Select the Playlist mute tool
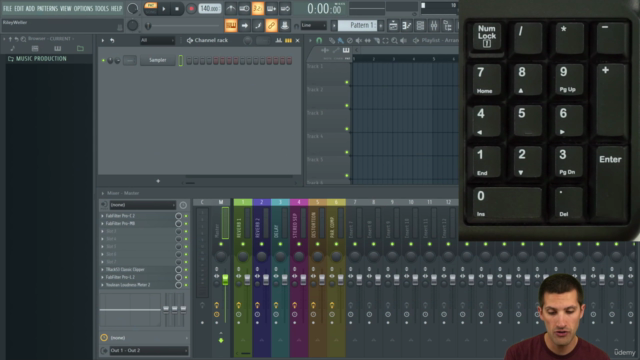This screenshot has height=360, width=640. point(359,40)
